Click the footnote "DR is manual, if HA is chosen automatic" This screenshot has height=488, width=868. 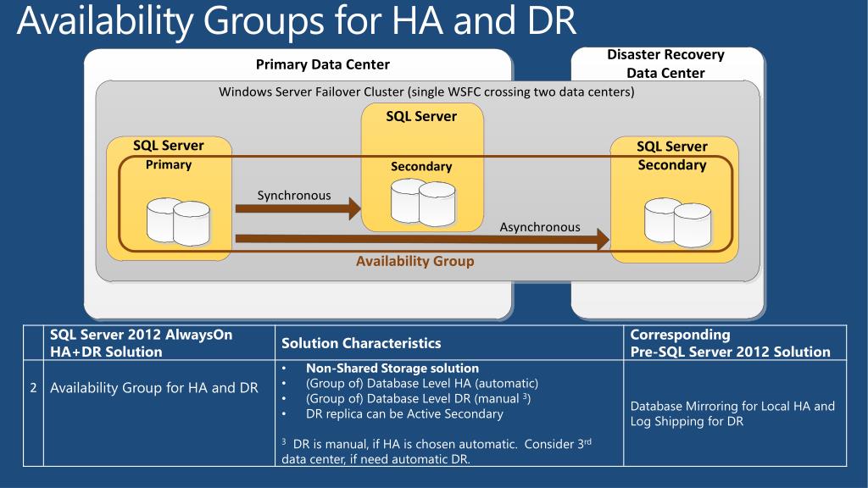pyautogui.click(x=437, y=452)
